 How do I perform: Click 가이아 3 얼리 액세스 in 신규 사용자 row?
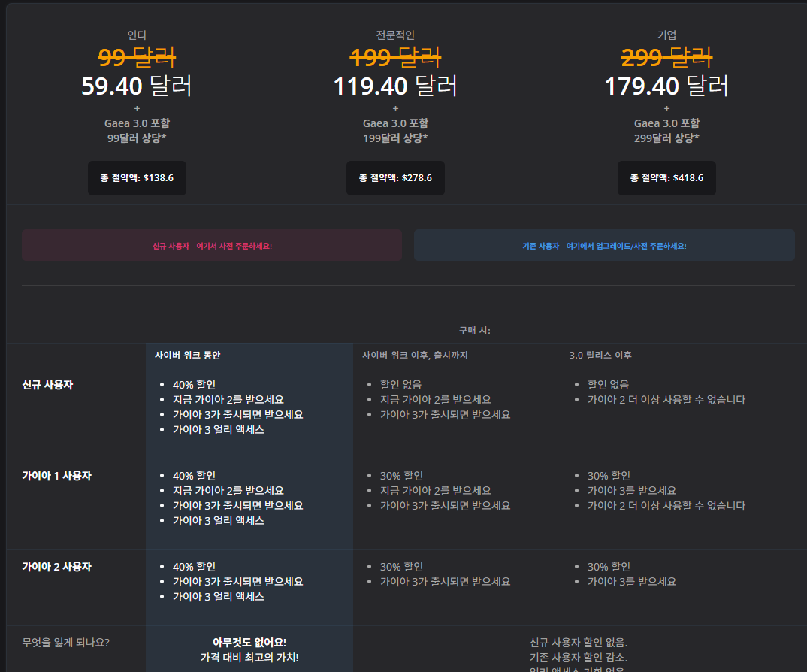pos(219,429)
